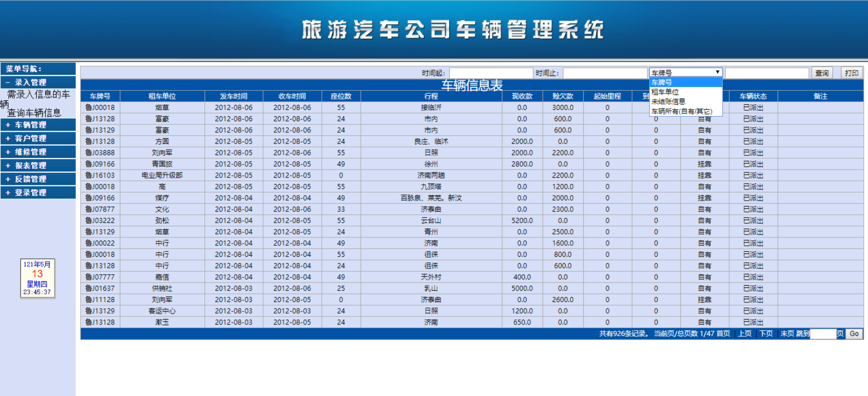This screenshot has height=396, width=868.
Task: Click the 时间起 start date field
Action: pyautogui.click(x=491, y=73)
